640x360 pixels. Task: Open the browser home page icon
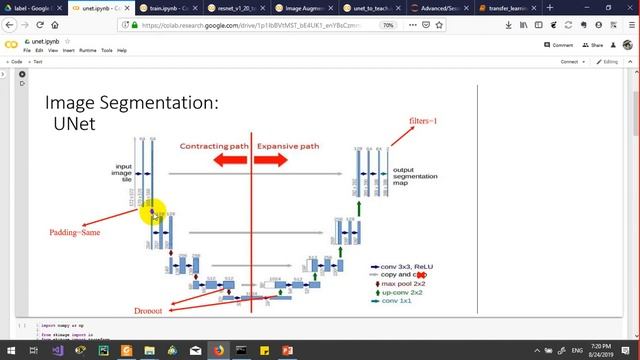(x=55, y=25)
